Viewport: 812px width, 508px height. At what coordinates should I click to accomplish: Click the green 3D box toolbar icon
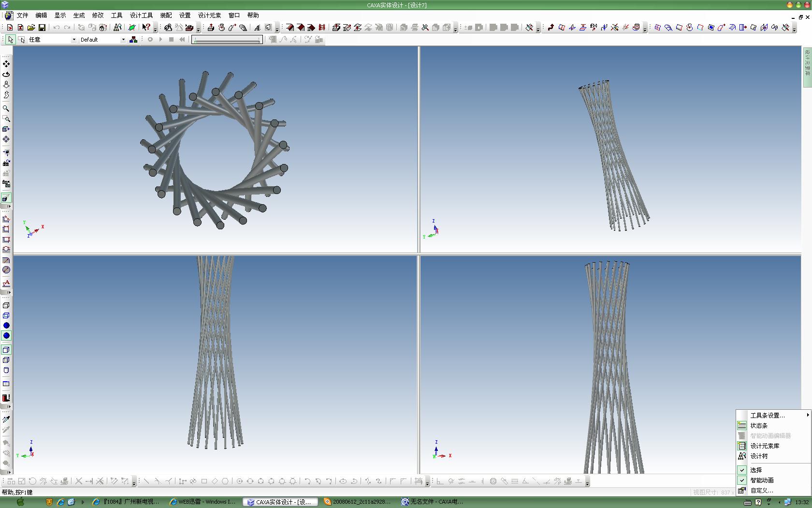pyautogui.click(x=131, y=28)
